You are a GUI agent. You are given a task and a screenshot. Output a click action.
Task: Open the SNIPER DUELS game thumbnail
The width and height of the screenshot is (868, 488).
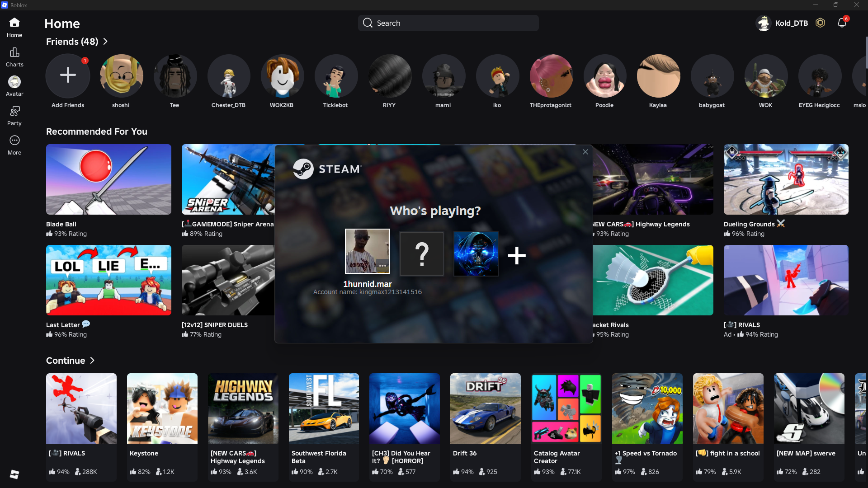pyautogui.click(x=228, y=280)
